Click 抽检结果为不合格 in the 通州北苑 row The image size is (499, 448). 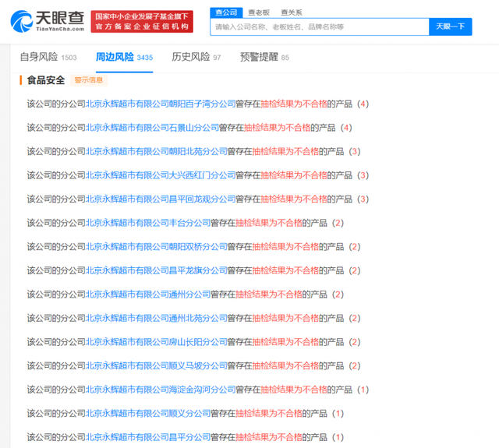[285, 318]
